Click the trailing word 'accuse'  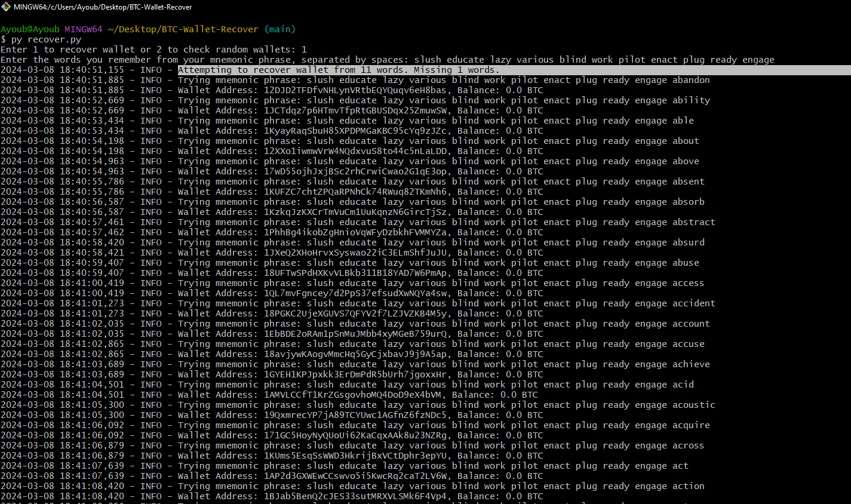[689, 344]
